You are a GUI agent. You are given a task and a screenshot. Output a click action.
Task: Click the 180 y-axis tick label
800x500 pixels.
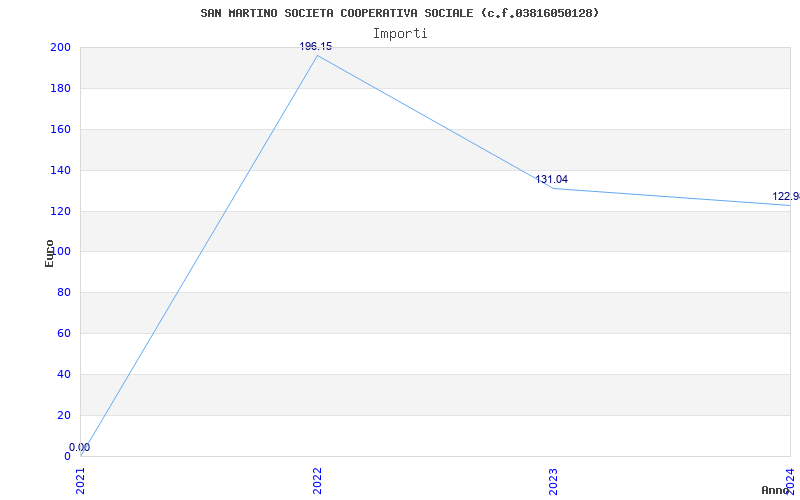click(x=60, y=88)
